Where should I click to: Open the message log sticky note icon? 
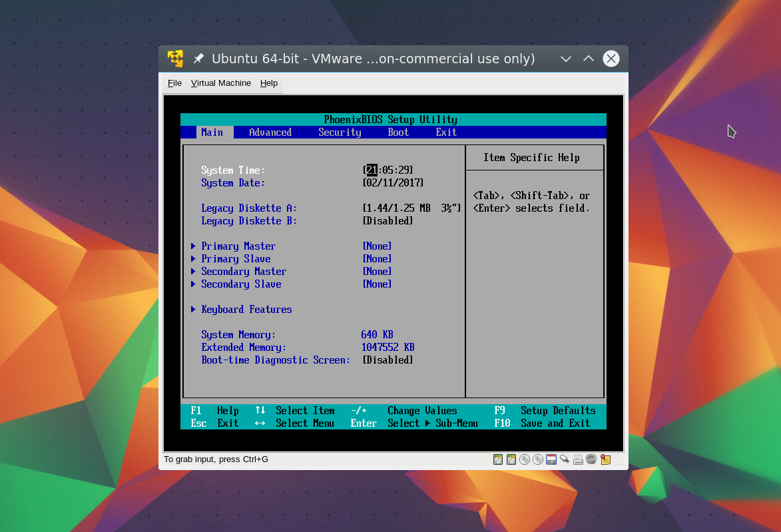605,459
